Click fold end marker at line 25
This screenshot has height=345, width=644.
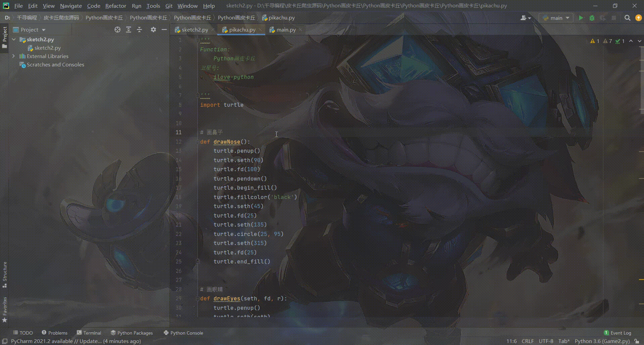197,261
